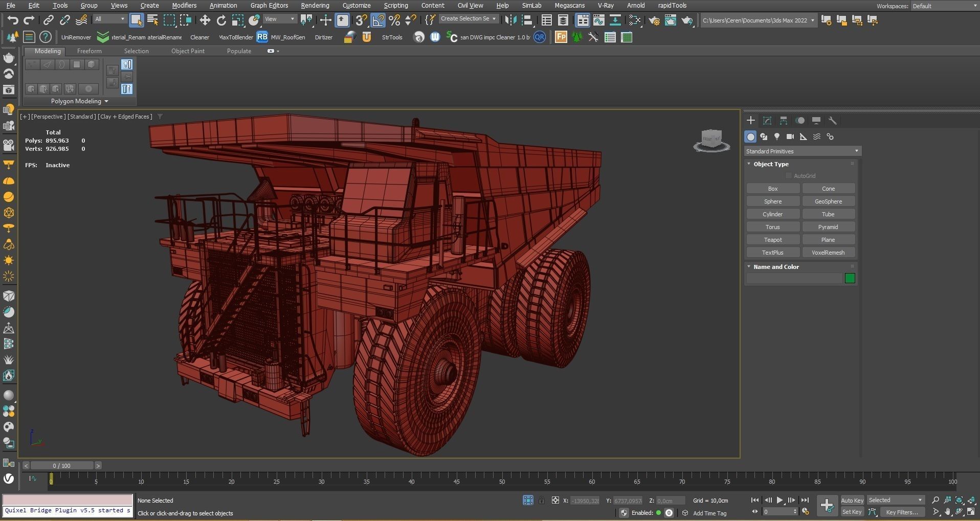Select the Lights category icon

777,137
